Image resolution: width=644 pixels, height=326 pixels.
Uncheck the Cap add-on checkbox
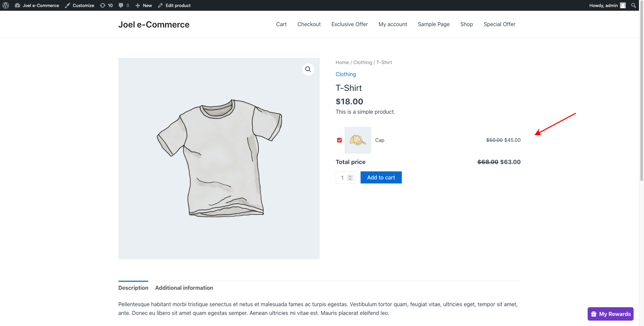339,140
